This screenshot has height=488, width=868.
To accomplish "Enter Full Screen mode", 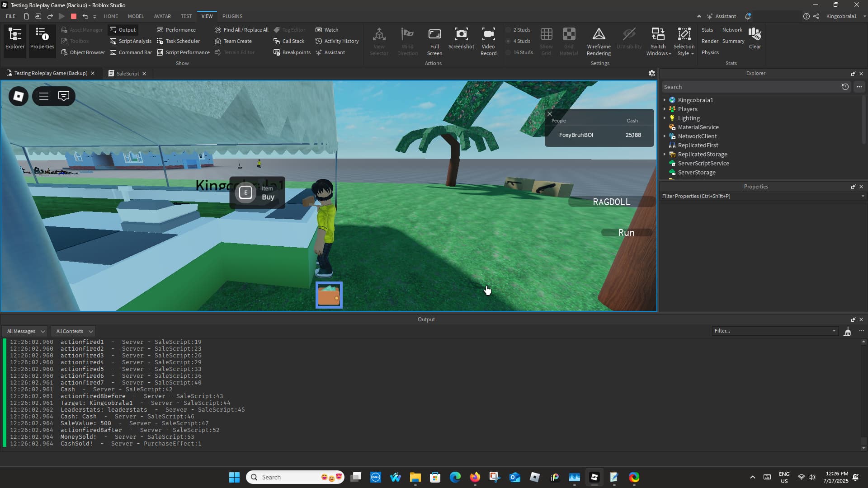I will (x=434, y=40).
